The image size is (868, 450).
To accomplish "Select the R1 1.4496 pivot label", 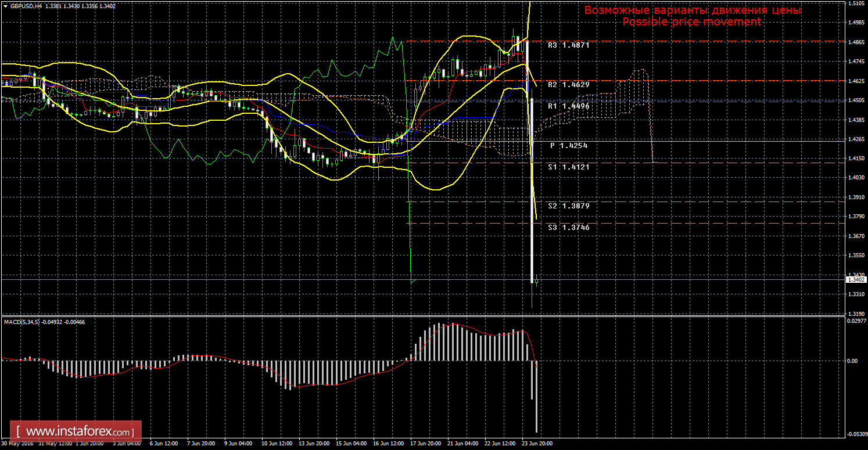I will tap(569, 106).
